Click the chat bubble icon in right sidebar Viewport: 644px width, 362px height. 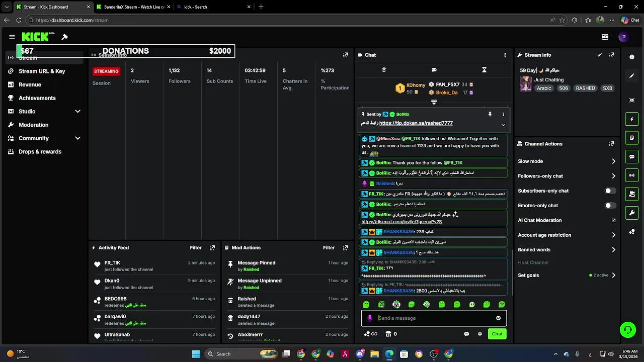pyautogui.click(x=632, y=156)
